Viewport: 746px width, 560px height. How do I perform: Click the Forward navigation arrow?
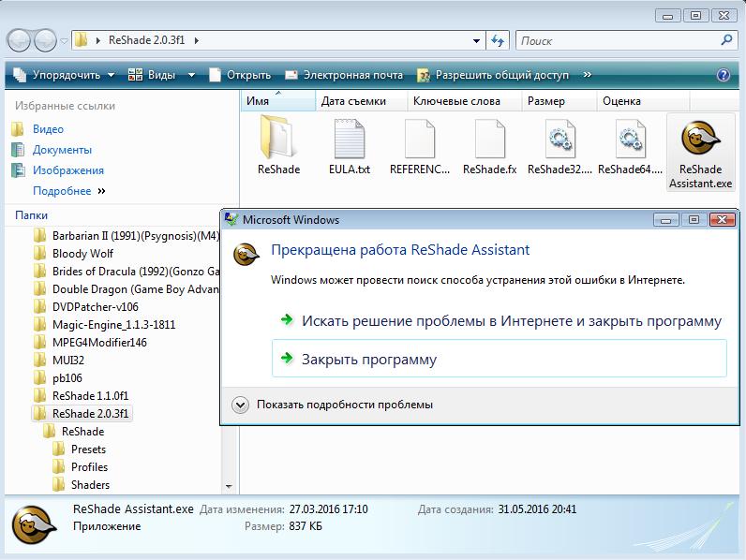point(45,40)
